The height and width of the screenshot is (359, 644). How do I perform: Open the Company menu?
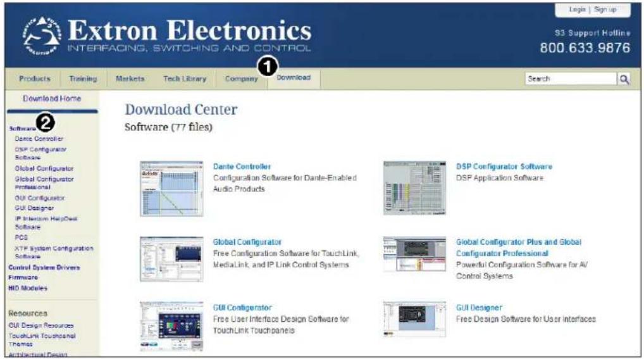[x=242, y=79]
